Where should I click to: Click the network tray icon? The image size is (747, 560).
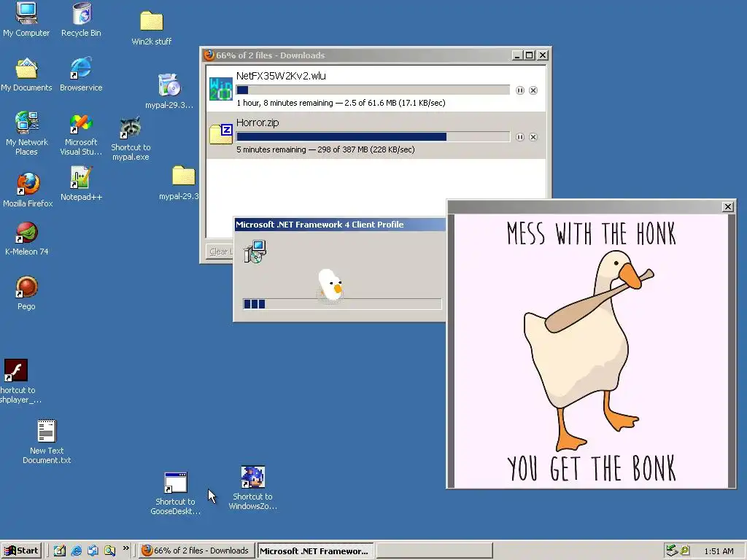[672, 551]
